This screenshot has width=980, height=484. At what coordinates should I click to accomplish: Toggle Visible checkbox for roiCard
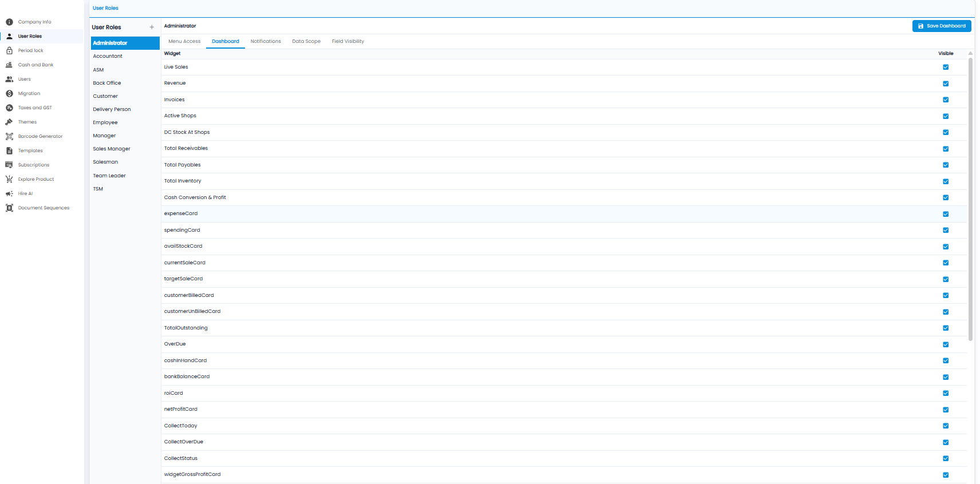tap(946, 393)
